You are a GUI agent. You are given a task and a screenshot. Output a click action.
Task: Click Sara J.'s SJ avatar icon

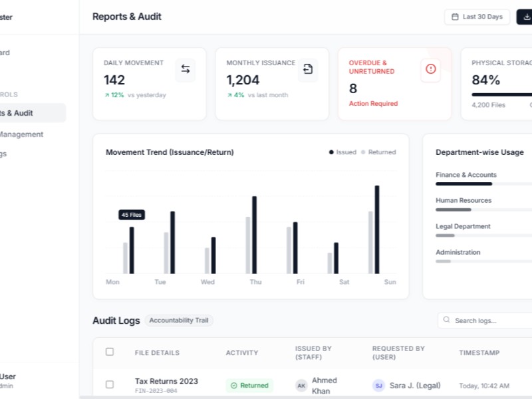pos(378,385)
